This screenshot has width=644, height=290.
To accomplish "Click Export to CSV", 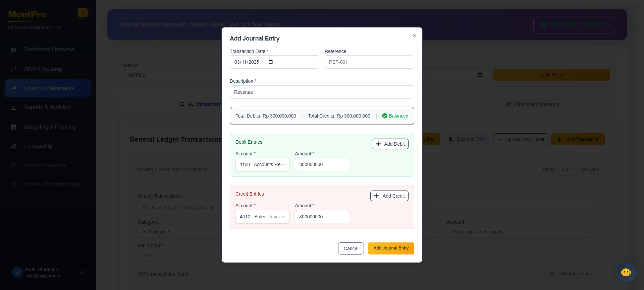I will point(467,139).
